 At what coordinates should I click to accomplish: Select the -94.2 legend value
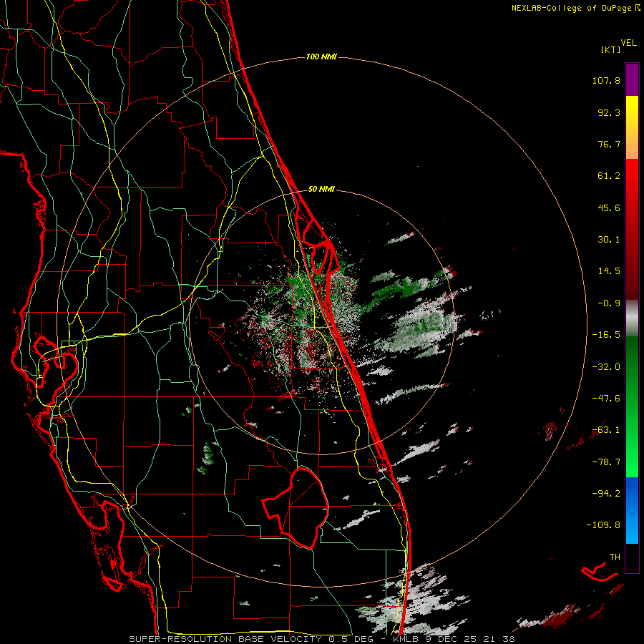click(x=606, y=494)
